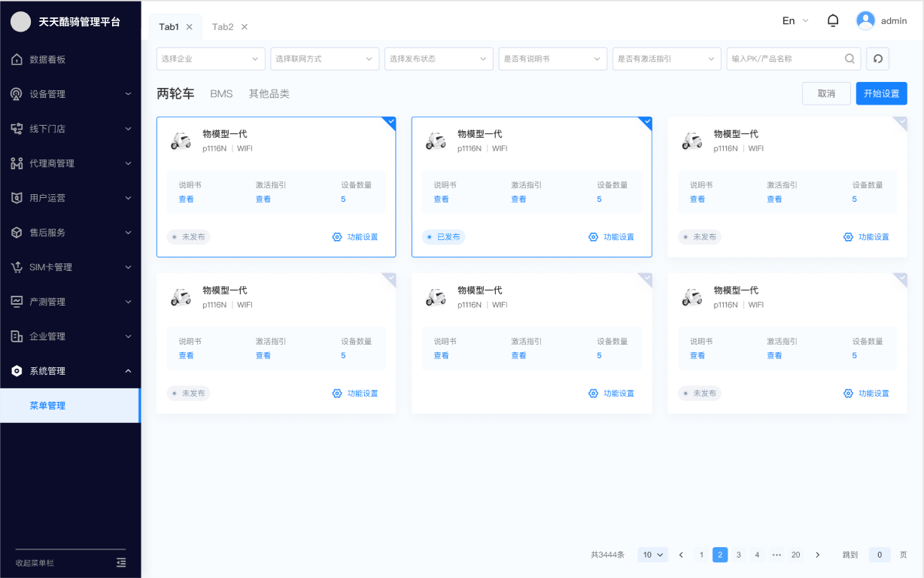Click the 取消 button
Viewport: 924px width, 578px height.
click(x=826, y=93)
